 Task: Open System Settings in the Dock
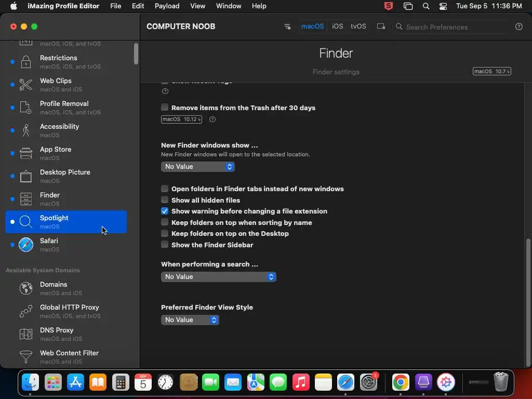click(368, 382)
